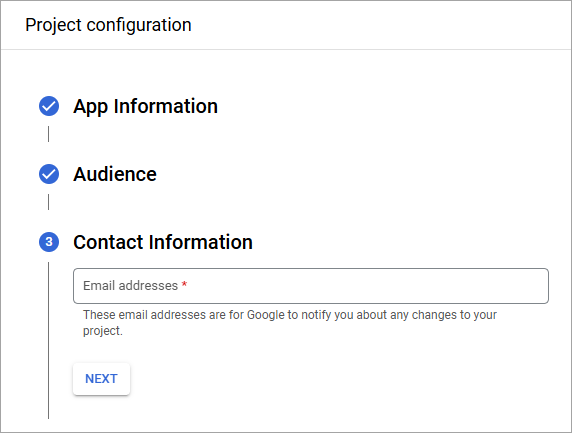The image size is (572, 433).
Task: Collapse the Contact Information step heading
Action: click(163, 242)
